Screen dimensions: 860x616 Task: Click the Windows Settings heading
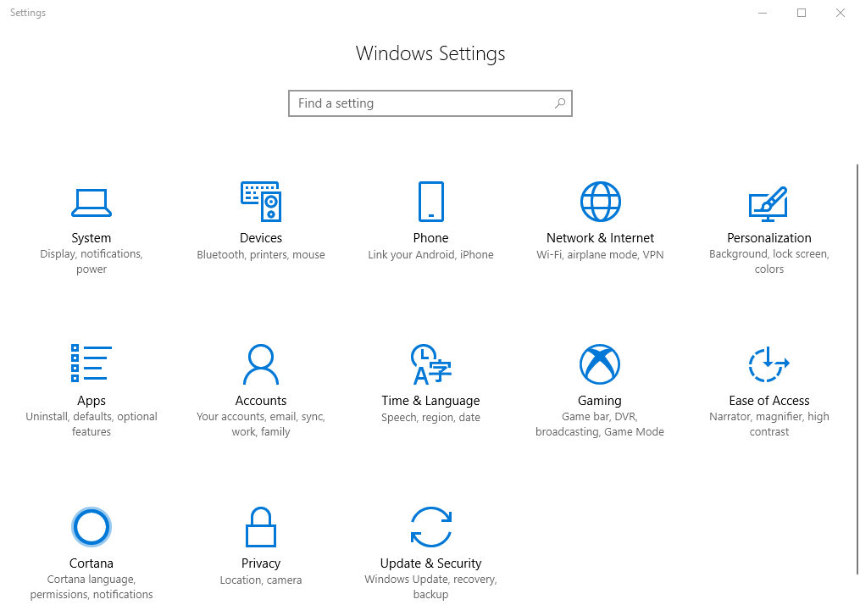click(x=430, y=53)
